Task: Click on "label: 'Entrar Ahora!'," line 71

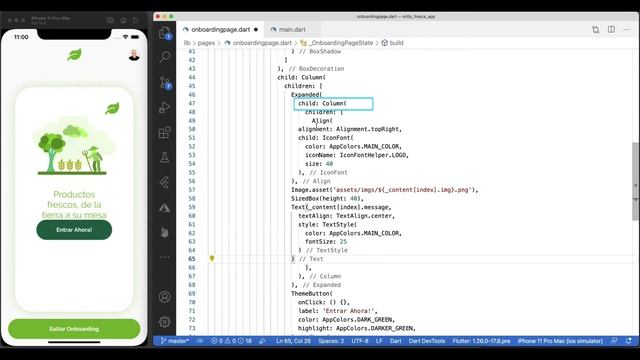Action: [x=338, y=311]
